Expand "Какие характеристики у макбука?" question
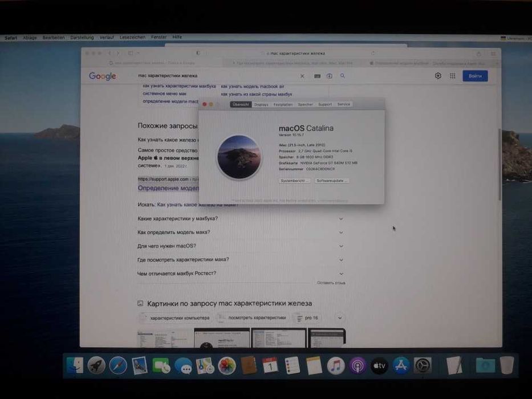 [241, 218]
